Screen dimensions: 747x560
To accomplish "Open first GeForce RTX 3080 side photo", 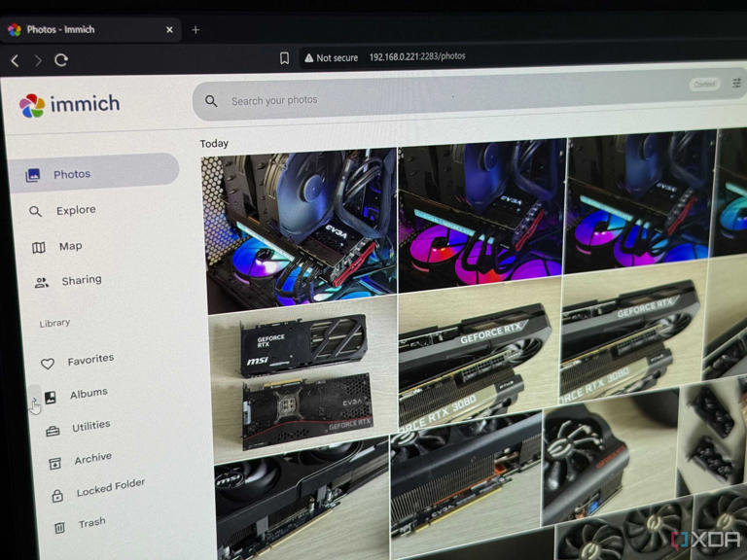I will 479,354.
